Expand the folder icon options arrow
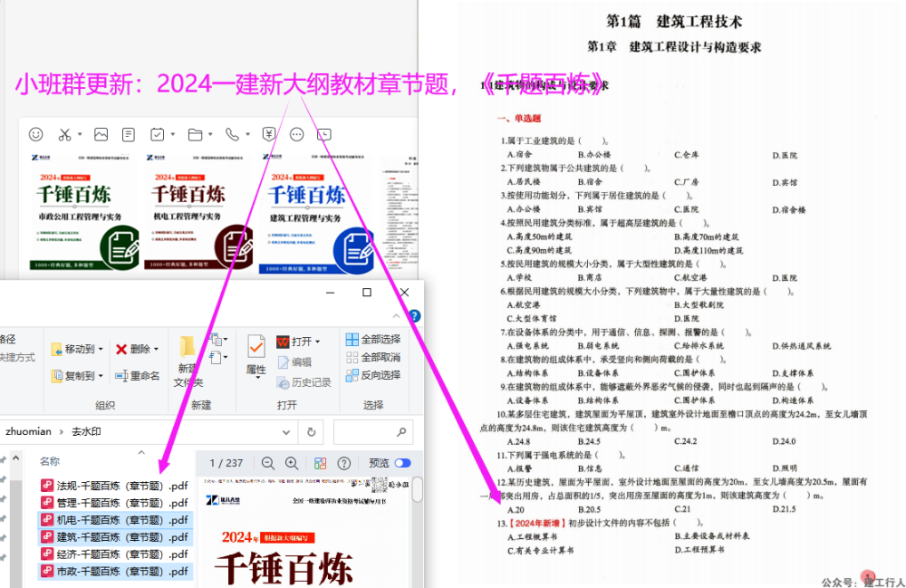 (x=210, y=135)
